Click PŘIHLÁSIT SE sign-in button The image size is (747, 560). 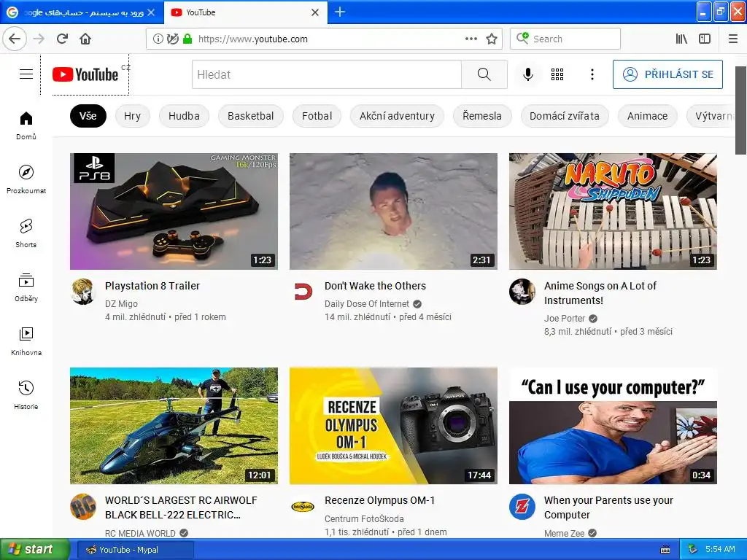[x=667, y=74]
